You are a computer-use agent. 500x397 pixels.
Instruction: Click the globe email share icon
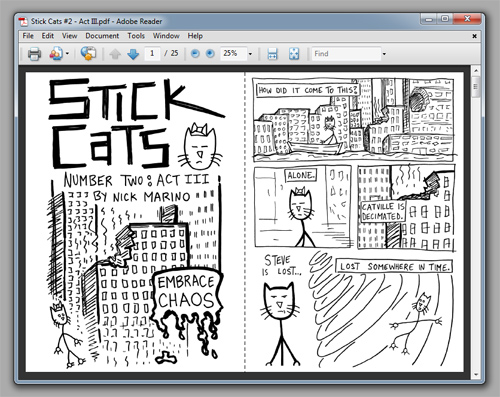point(88,53)
